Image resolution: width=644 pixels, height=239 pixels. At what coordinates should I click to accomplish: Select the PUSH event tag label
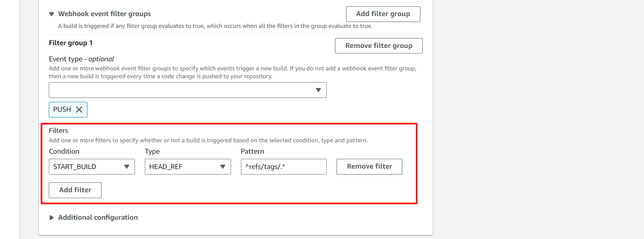[x=62, y=110]
